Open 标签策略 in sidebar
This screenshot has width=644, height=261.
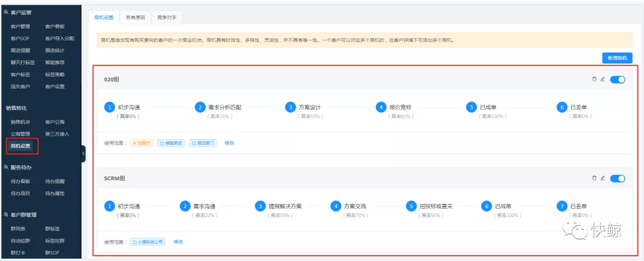(55, 74)
